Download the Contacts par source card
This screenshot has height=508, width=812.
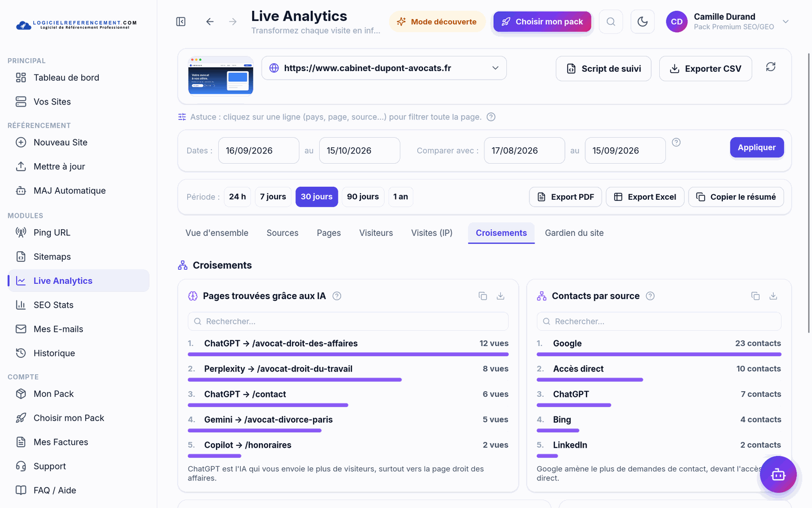[x=773, y=296]
